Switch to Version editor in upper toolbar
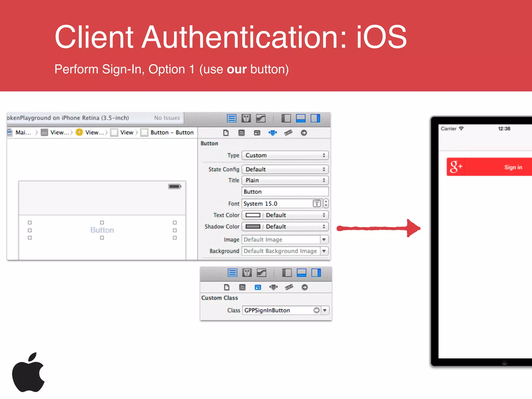The image size is (532, 399). click(261, 118)
